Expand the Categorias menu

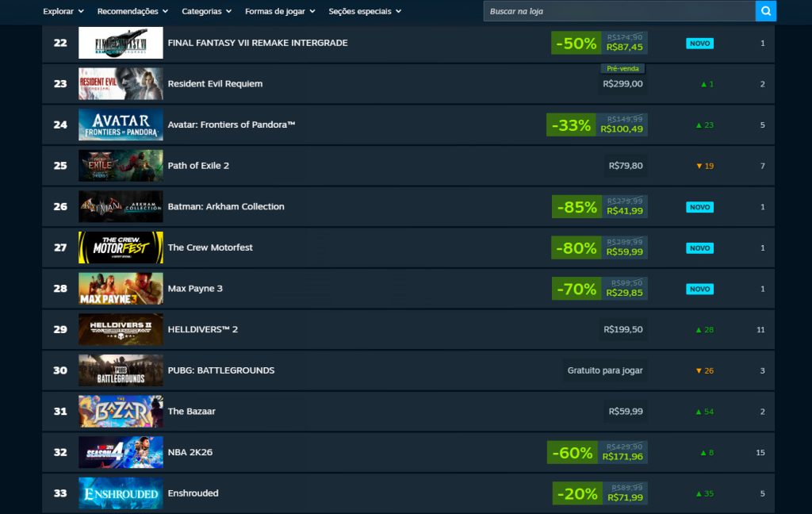(x=206, y=11)
